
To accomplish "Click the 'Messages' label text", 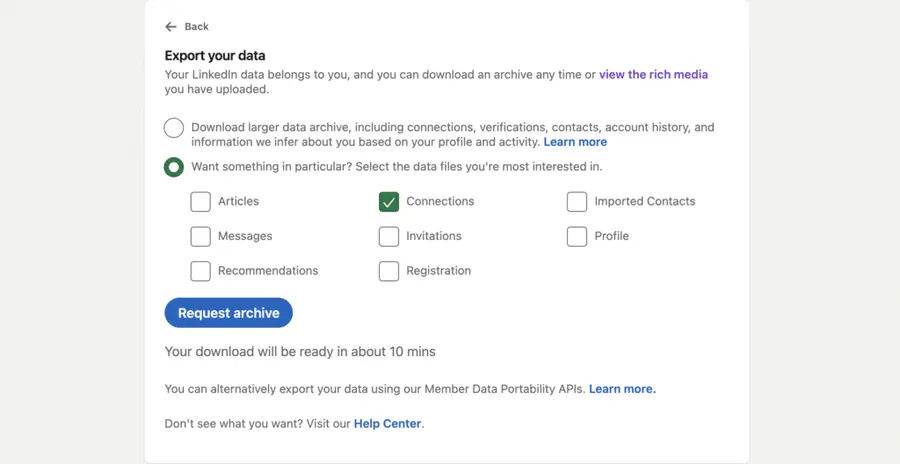I will pyautogui.click(x=245, y=236).
